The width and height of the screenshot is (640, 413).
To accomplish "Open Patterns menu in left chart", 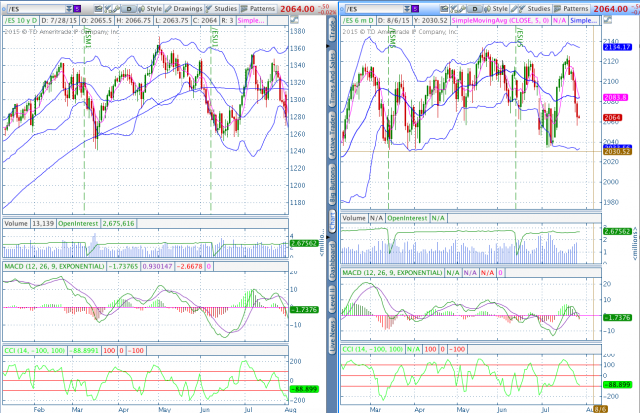I will (x=258, y=9).
